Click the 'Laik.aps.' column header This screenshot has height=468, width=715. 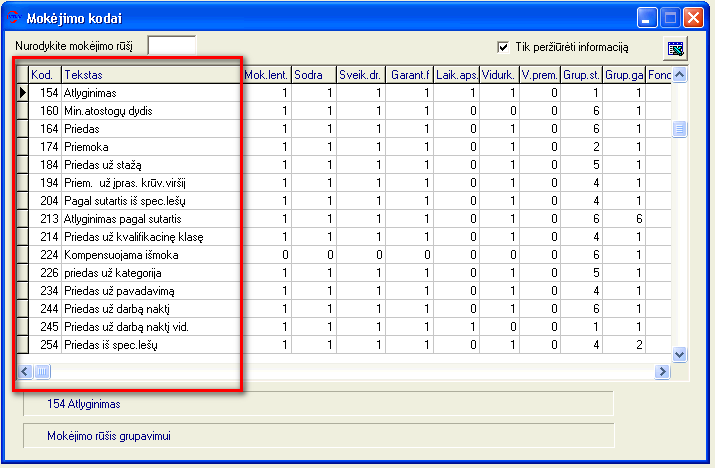456,75
